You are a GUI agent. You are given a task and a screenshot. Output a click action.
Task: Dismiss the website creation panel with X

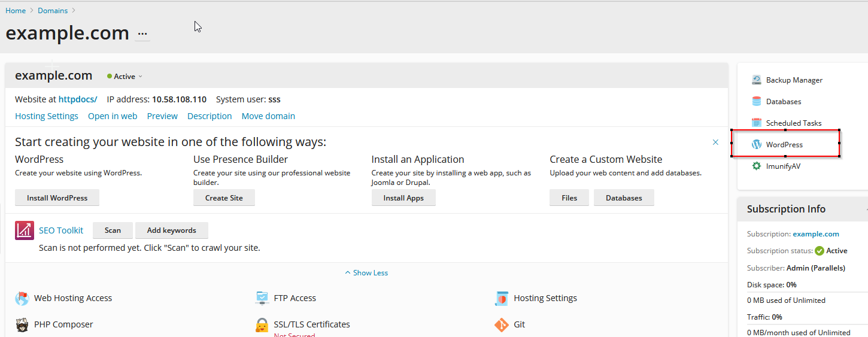(715, 142)
